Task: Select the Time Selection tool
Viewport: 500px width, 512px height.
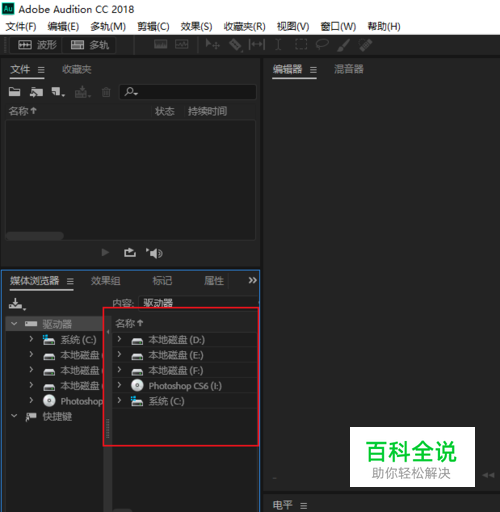Action: point(278,44)
